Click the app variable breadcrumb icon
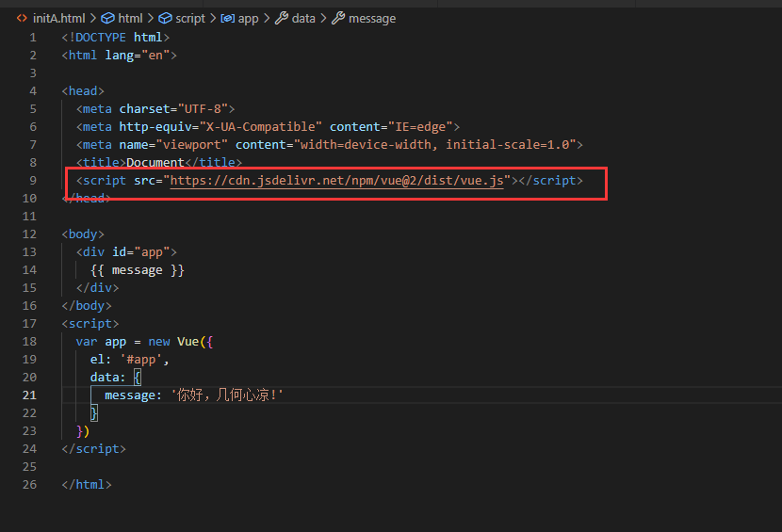Screen dimensions: 782x532 pos(227,19)
